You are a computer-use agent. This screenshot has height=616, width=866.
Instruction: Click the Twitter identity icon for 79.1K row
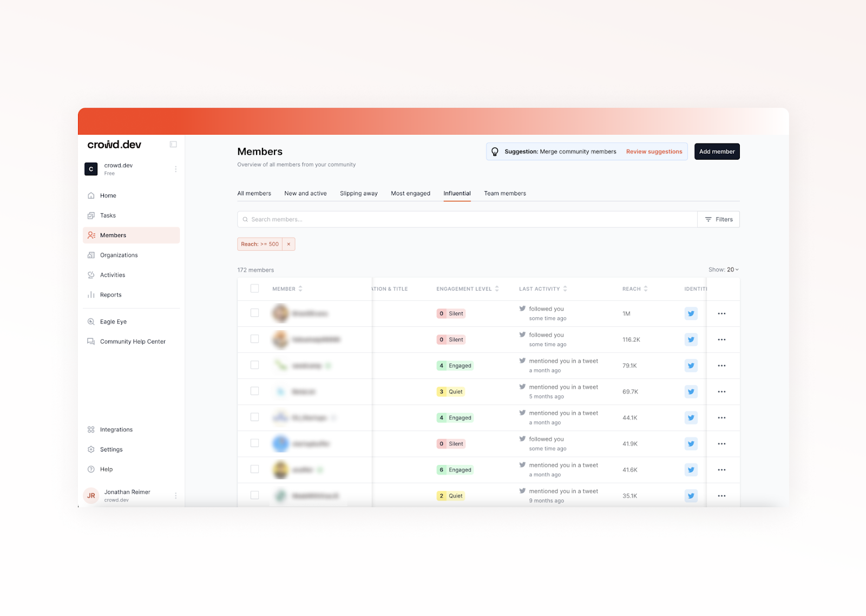pos(691,365)
